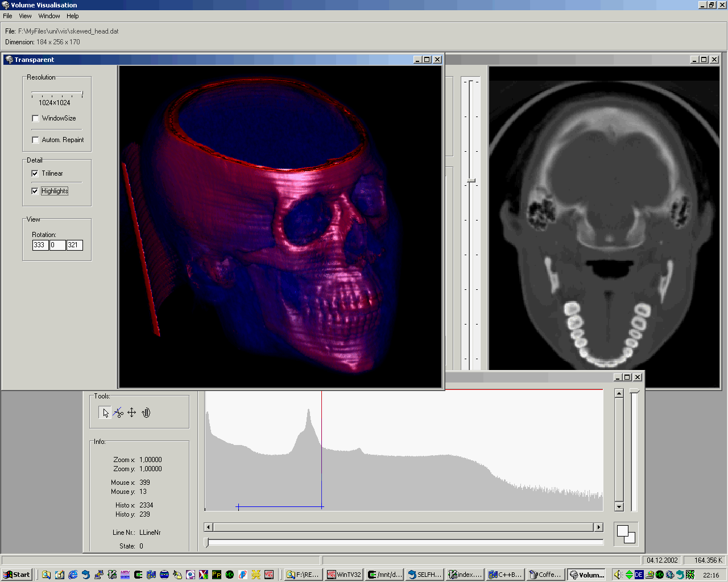
Task: Open the HEX editor quick launch icon
Action: click(125, 575)
